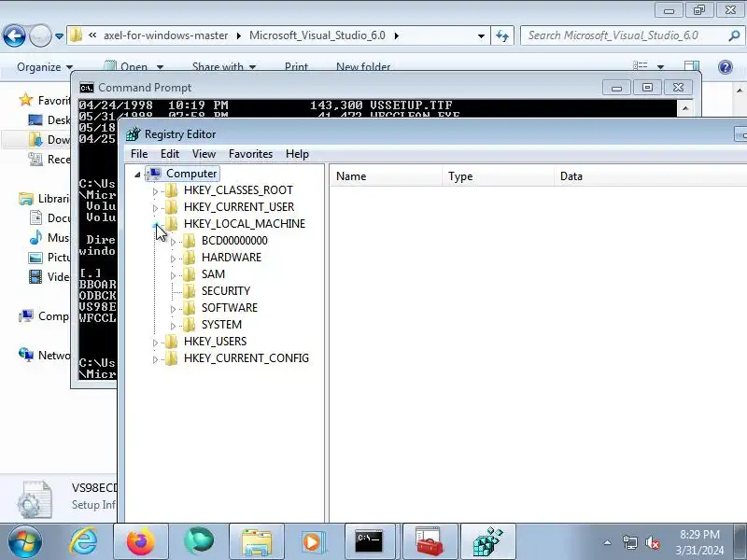Toggle the Explorer preview pane

click(x=692, y=66)
